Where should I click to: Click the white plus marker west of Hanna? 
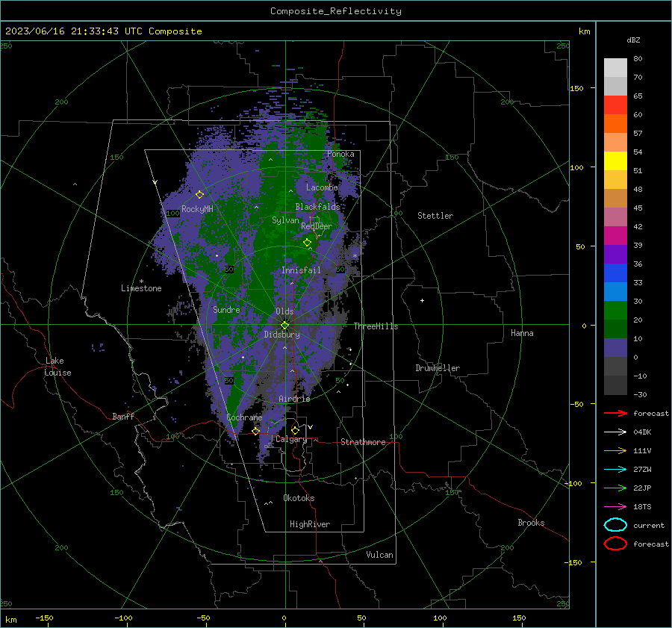click(422, 300)
